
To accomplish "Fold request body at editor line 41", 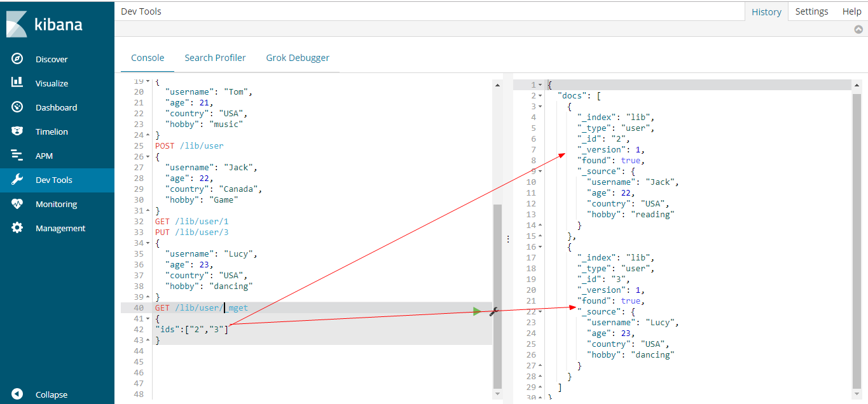I will click(x=148, y=318).
